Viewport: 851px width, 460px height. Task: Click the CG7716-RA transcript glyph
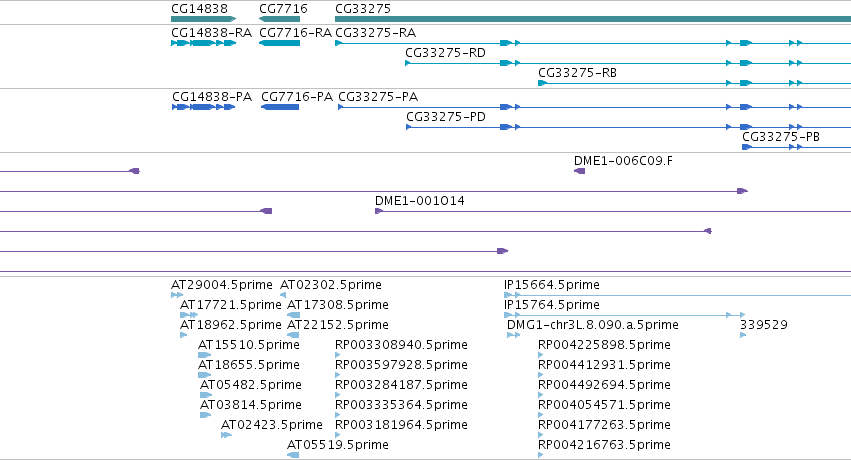(280, 43)
